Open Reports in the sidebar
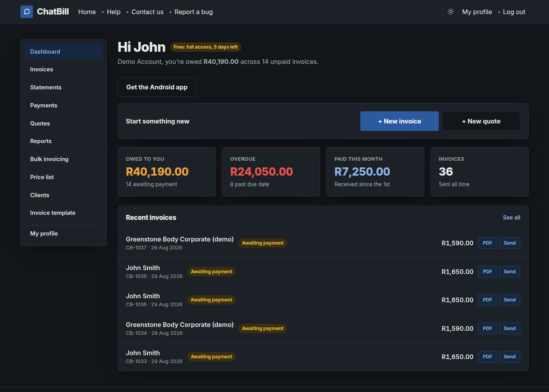The image size is (549, 392). coord(64,141)
